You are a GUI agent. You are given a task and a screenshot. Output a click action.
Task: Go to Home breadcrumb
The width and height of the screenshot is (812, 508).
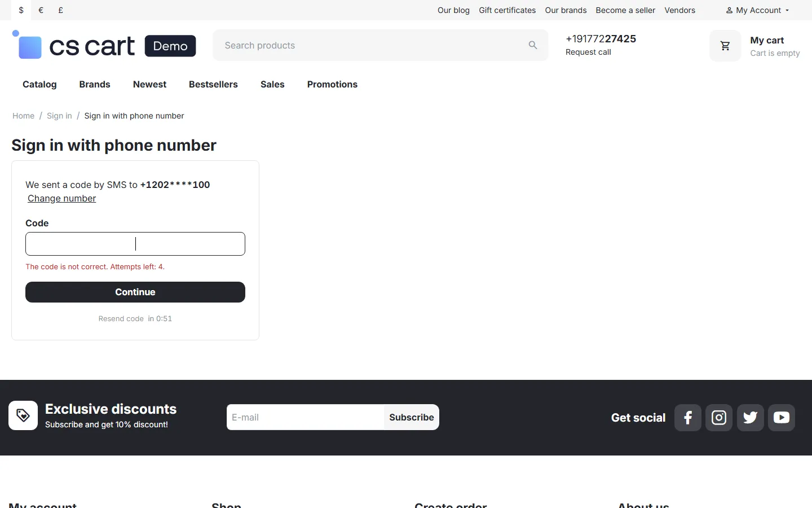23,116
